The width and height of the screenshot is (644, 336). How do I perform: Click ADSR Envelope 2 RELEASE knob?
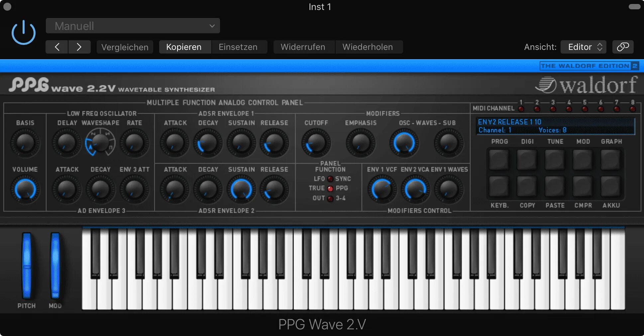tap(274, 189)
